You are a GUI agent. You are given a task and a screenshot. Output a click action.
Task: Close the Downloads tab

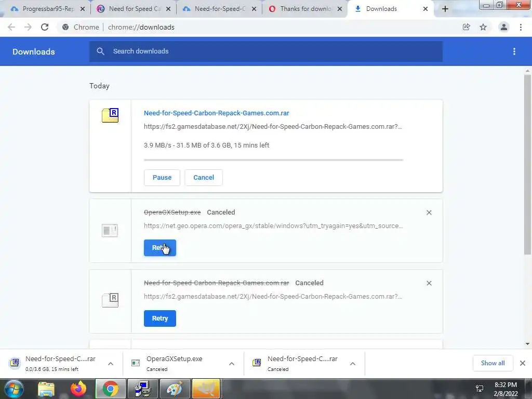coord(425,9)
